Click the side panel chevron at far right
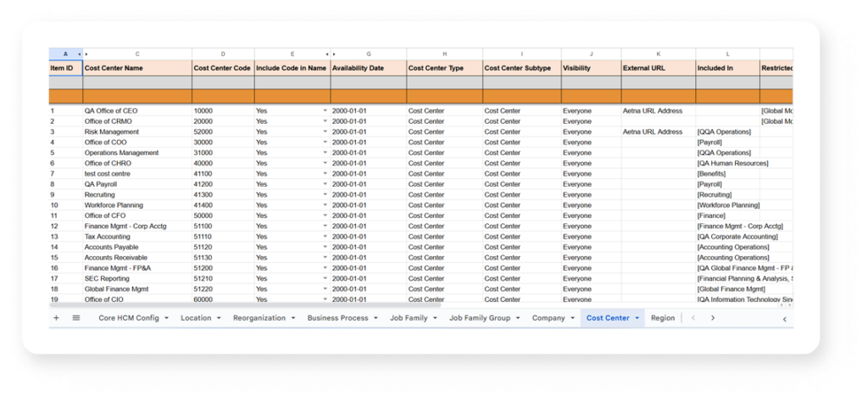Viewport: 868px width, 403px height. point(784,319)
